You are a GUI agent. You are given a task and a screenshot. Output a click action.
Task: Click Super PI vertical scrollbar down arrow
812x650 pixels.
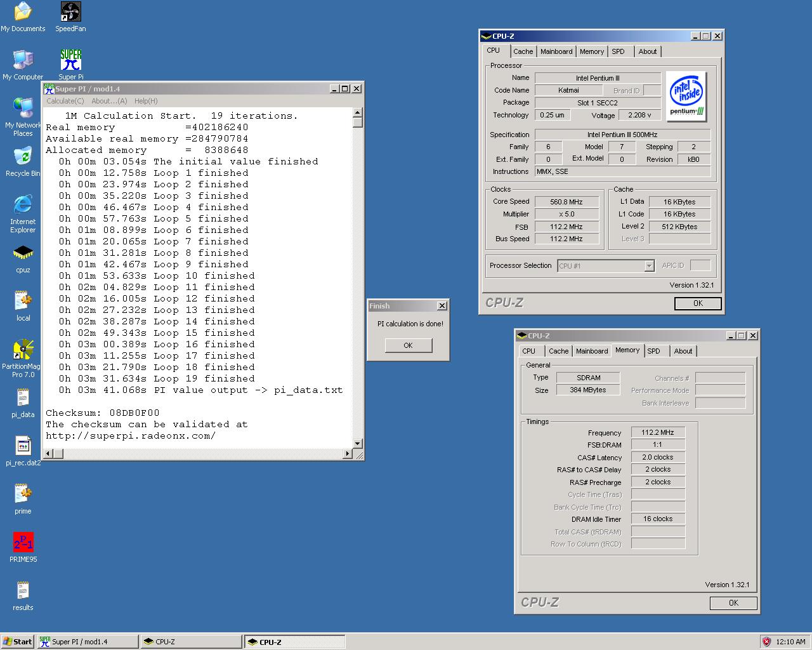click(x=358, y=443)
